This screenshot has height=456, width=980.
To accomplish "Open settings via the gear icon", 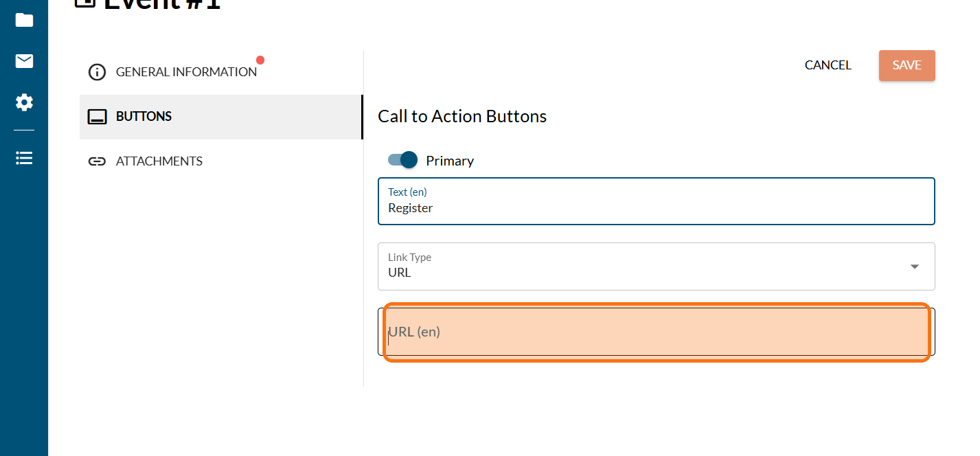I will (x=24, y=103).
